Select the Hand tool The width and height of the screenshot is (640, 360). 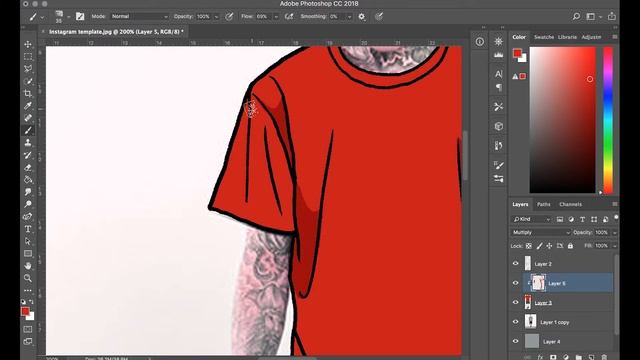click(x=28, y=266)
